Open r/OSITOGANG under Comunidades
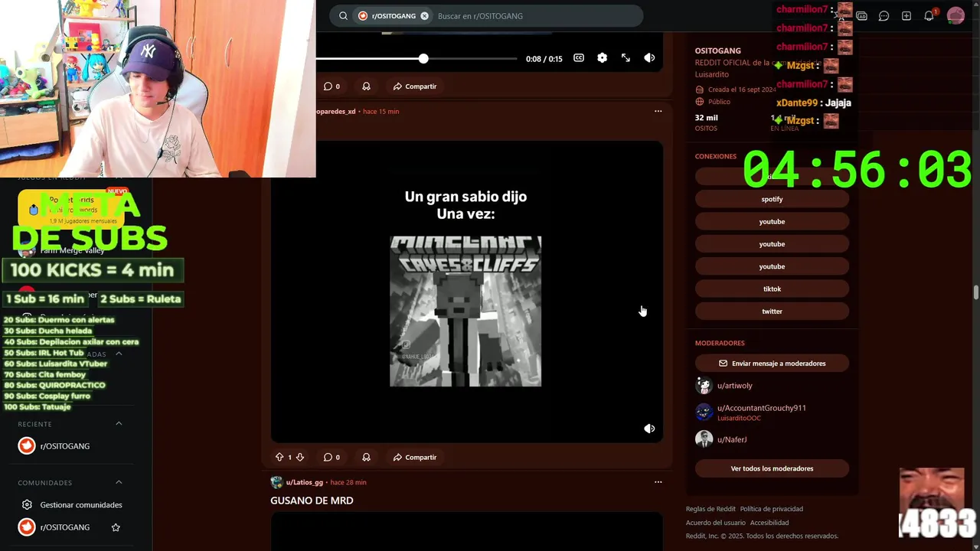Viewport: 980px width, 551px height. pyautogui.click(x=64, y=527)
